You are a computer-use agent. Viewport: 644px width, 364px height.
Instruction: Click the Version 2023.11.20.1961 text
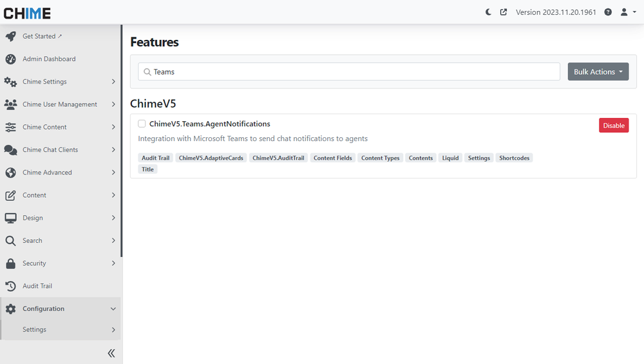coord(556,12)
